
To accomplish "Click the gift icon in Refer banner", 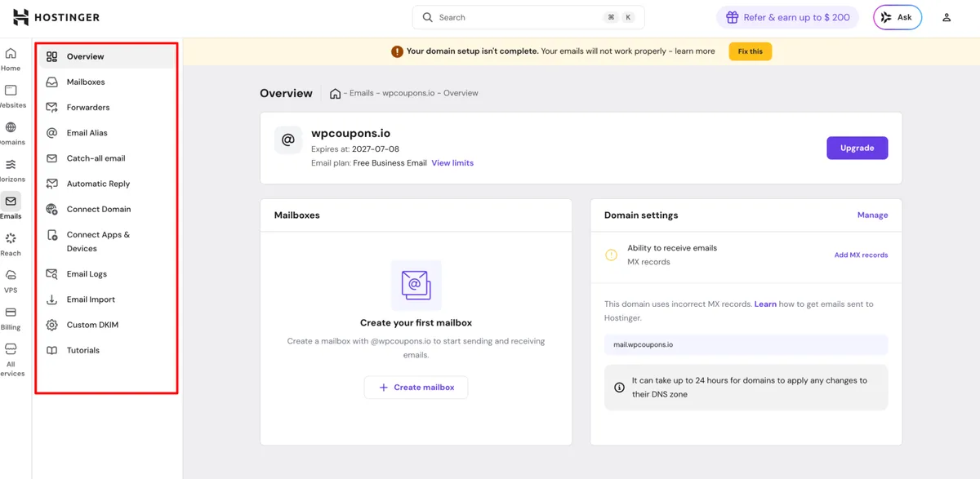I will (x=733, y=17).
